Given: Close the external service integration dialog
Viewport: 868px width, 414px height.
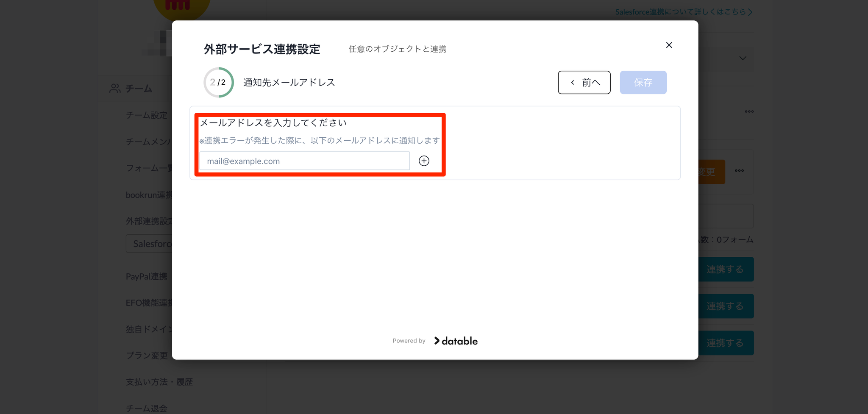Looking at the screenshot, I should pyautogui.click(x=669, y=45).
